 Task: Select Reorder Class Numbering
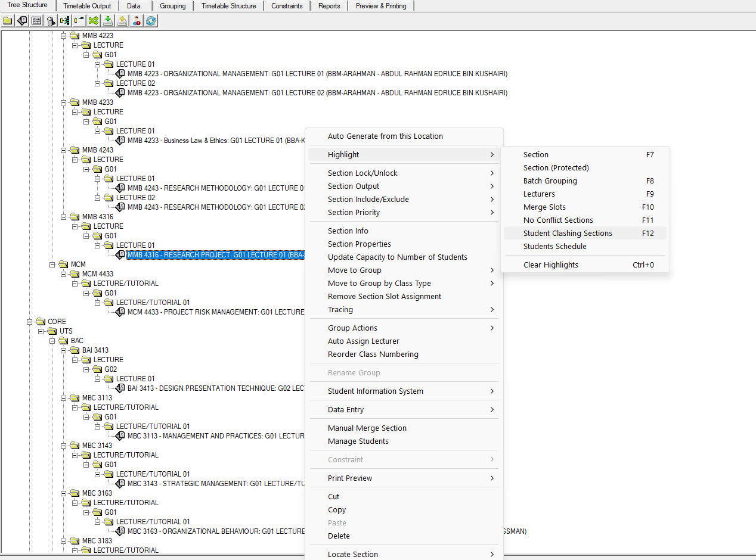click(x=404, y=354)
